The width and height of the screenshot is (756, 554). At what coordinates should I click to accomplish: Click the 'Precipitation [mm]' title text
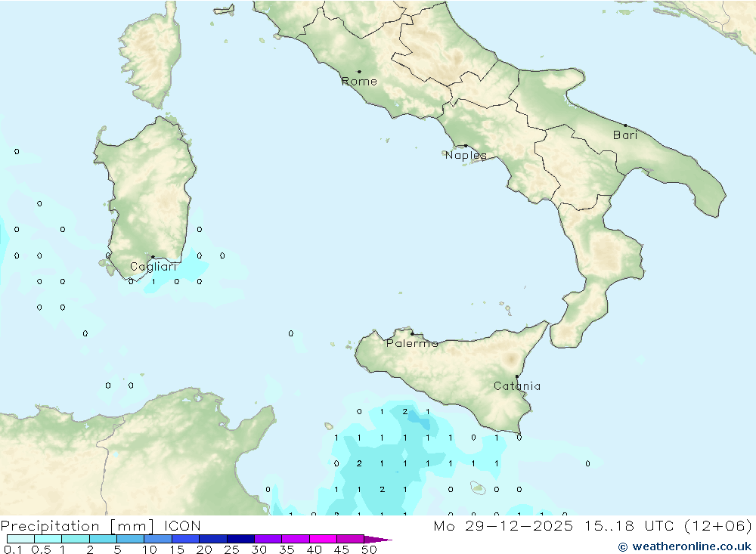tap(77, 526)
